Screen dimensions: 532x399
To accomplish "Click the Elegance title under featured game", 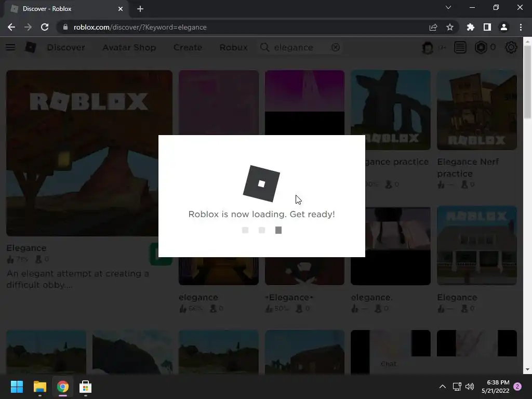I will click(26, 248).
